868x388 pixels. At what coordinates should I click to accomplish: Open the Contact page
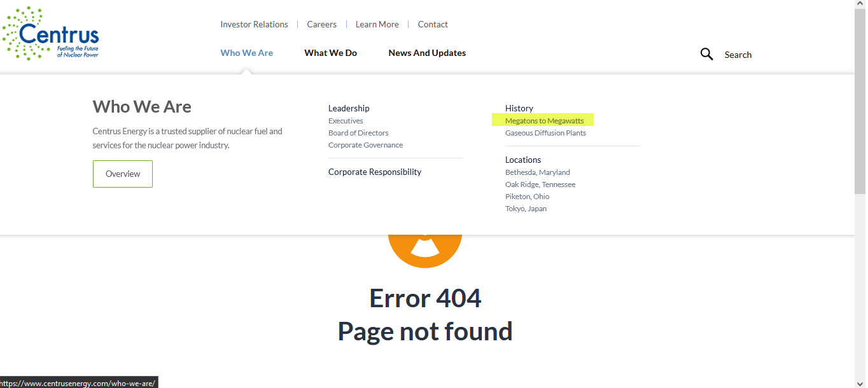click(x=433, y=24)
